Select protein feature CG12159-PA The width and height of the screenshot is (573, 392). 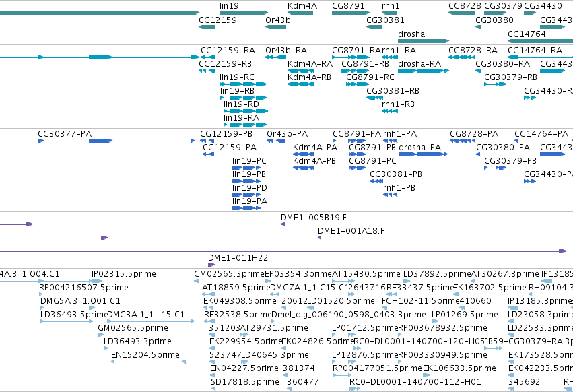208,154
